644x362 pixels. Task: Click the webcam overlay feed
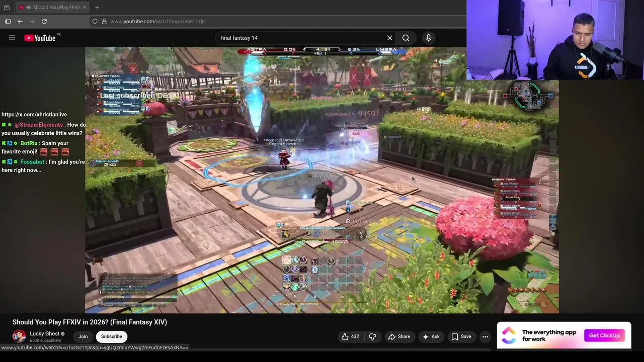(555, 40)
